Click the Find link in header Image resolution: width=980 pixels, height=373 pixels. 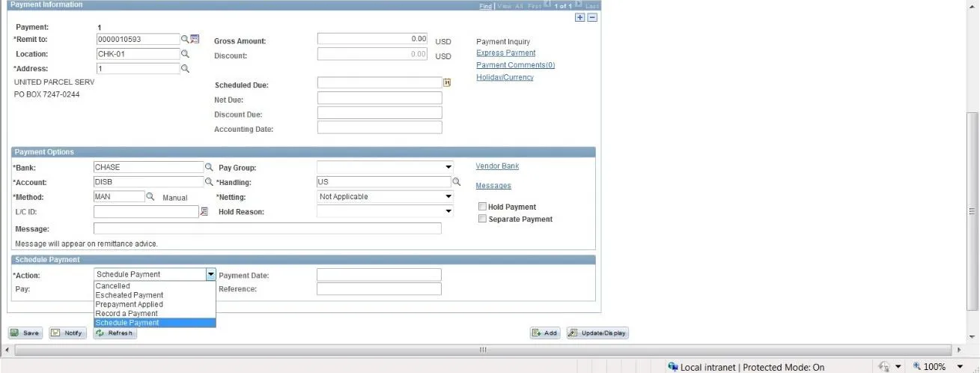tap(486, 6)
